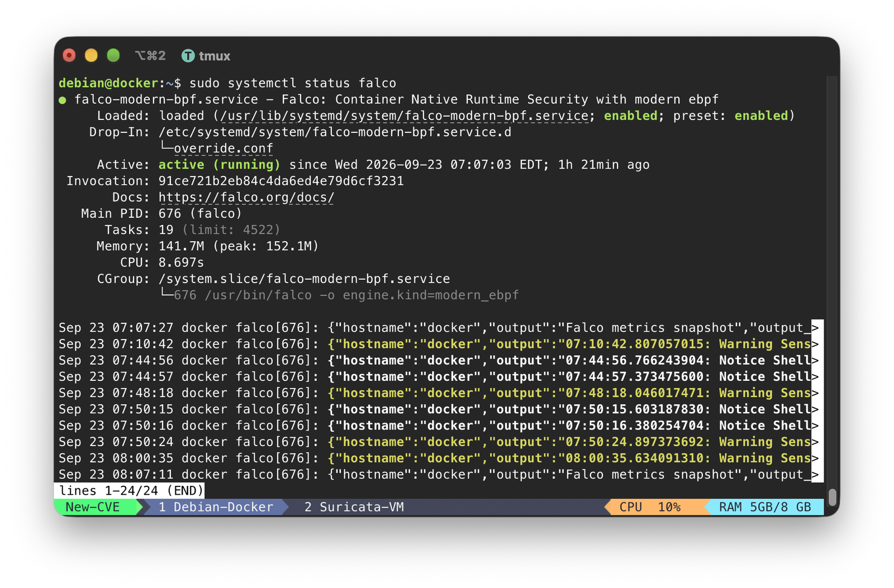Click the green 'active (running)' status text

(219, 165)
